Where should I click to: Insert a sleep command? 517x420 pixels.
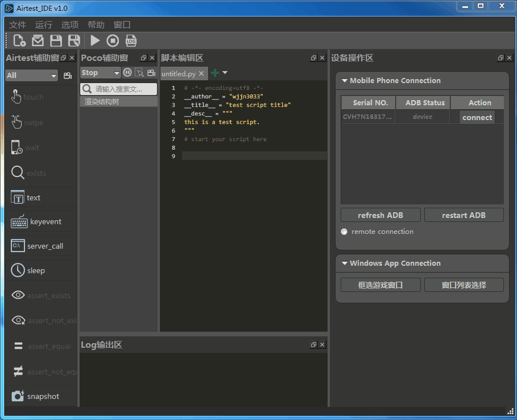click(x=41, y=270)
